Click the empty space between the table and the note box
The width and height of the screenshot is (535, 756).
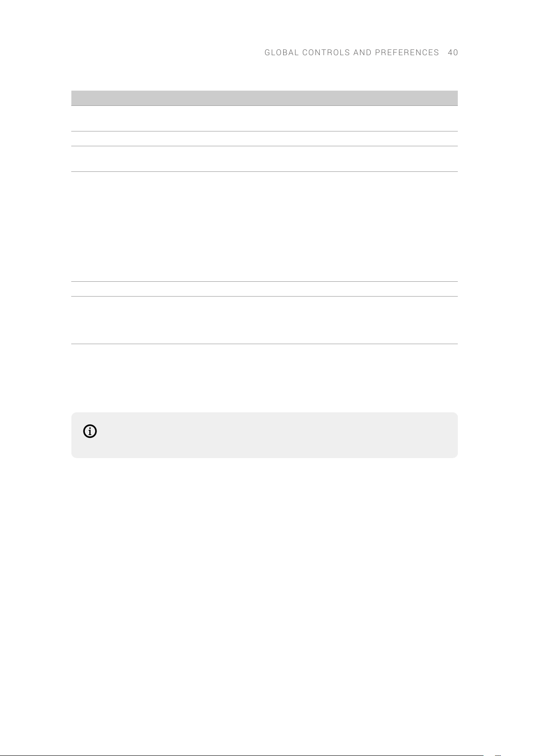pyautogui.click(x=264, y=378)
